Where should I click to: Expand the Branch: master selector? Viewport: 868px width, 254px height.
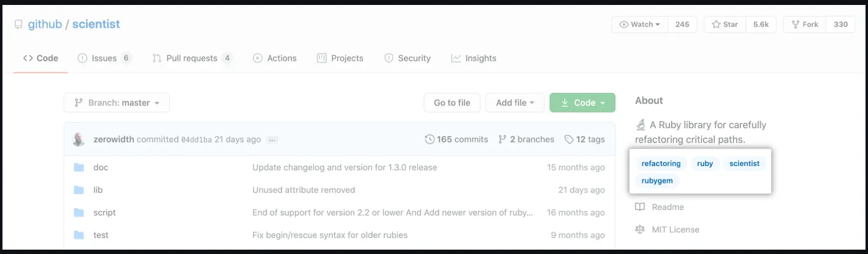click(x=117, y=103)
